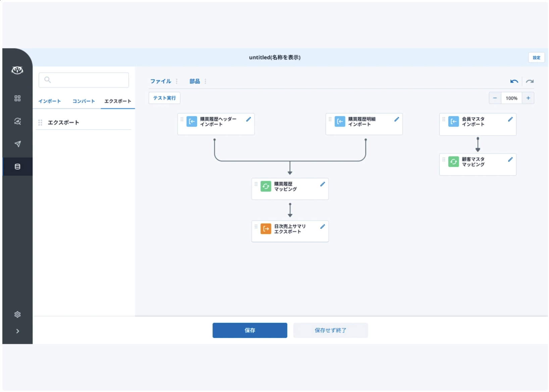
Task: Click the 保存 button
Action: tap(250, 330)
